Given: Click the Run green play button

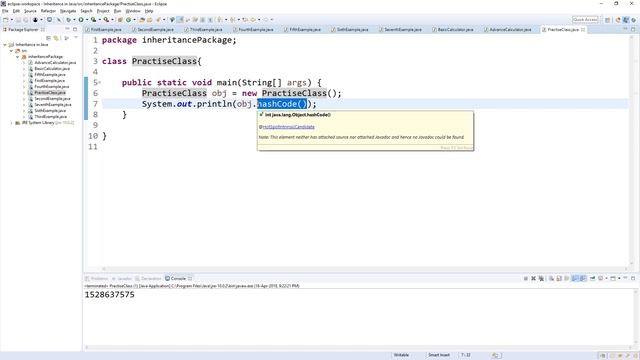Looking at the screenshot, I should pos(81,20).
